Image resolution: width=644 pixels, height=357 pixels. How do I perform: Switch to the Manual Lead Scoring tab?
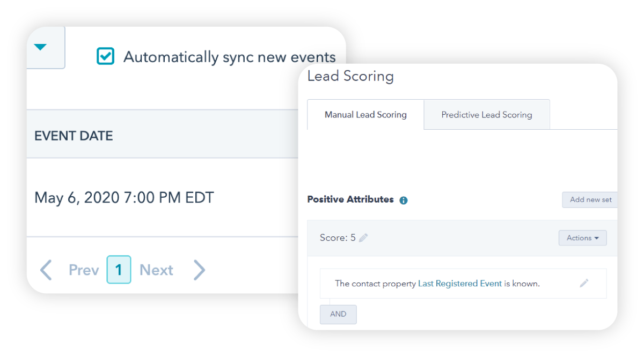point(365,115)
